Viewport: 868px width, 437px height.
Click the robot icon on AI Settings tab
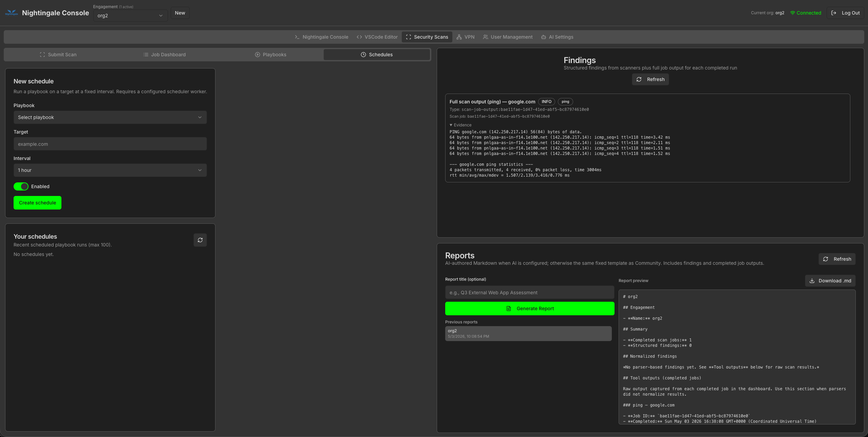coord(544,37)
